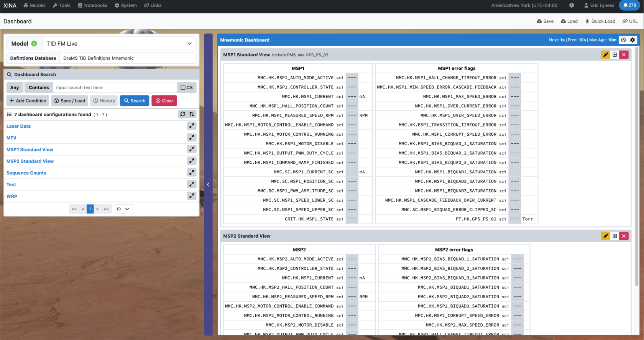This screenshot has width=644, height=340.
Task: Click the blue Search button
Action: click(x=135, y=101)
